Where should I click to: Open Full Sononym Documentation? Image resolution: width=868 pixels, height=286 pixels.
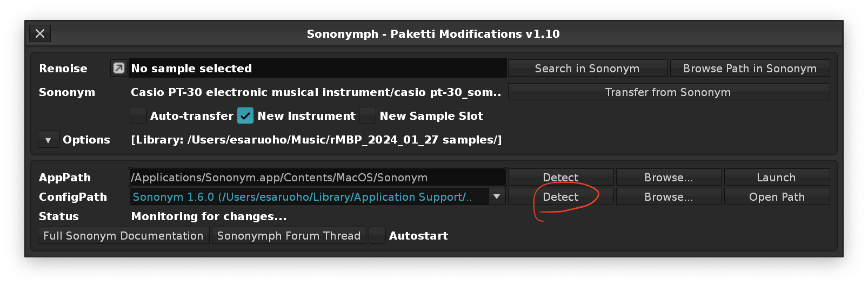[x=123, y=235]
